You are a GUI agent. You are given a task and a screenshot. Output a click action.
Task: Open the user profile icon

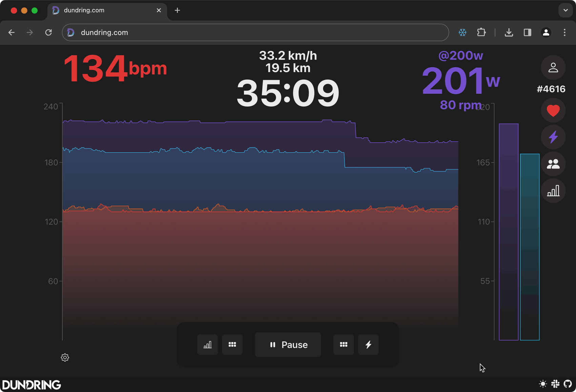click(553, 67)
